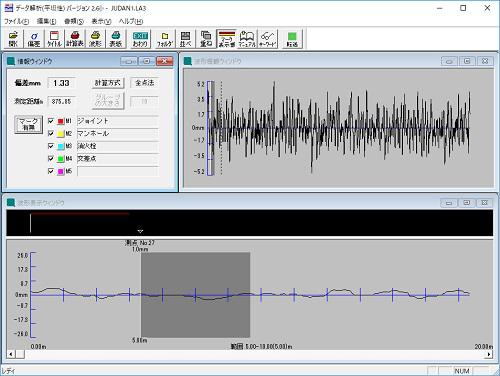The image size is (500, 376).
Task: Open the ファイル menu
Action: pyautogui.click(x=16, y=21)
